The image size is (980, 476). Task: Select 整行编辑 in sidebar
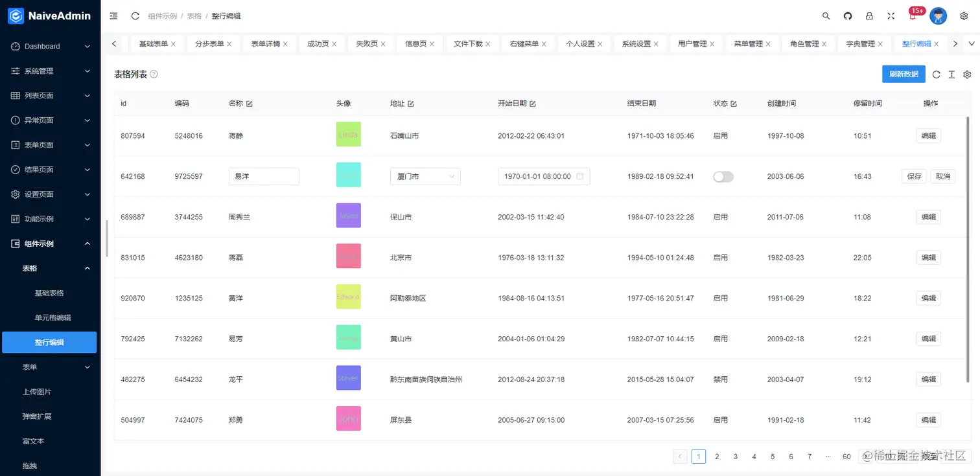[x=50, y=342]
